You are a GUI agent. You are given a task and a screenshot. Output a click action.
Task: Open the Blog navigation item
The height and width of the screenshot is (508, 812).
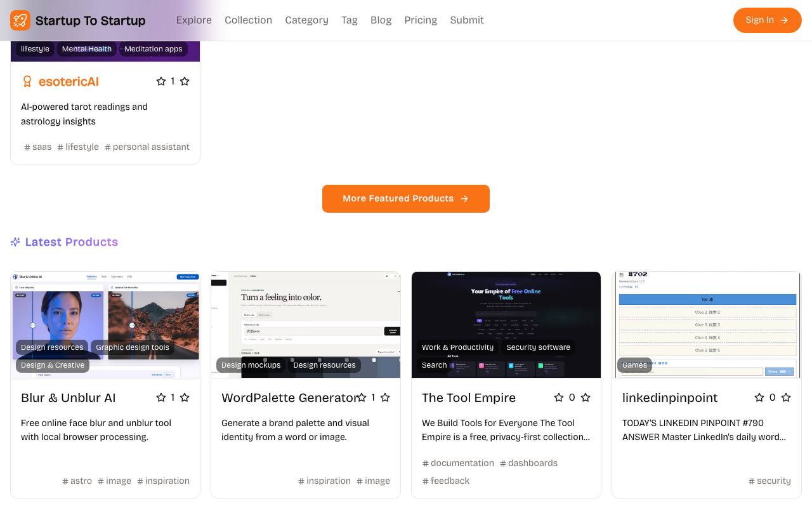(x=381, y=20)
